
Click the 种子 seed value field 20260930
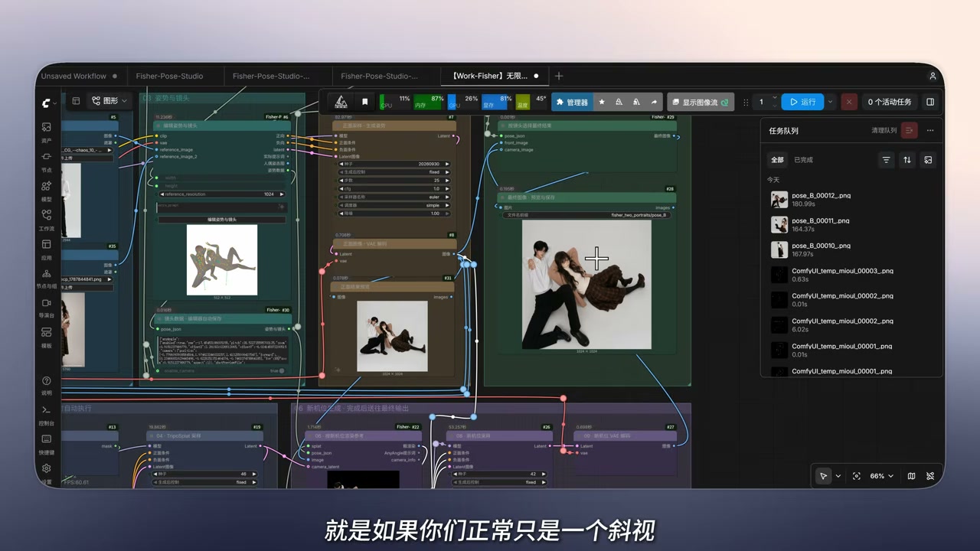tap(394, 164)
